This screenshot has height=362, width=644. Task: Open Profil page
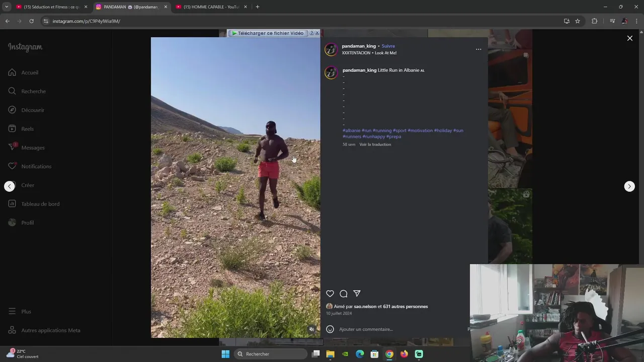[21, 223]
